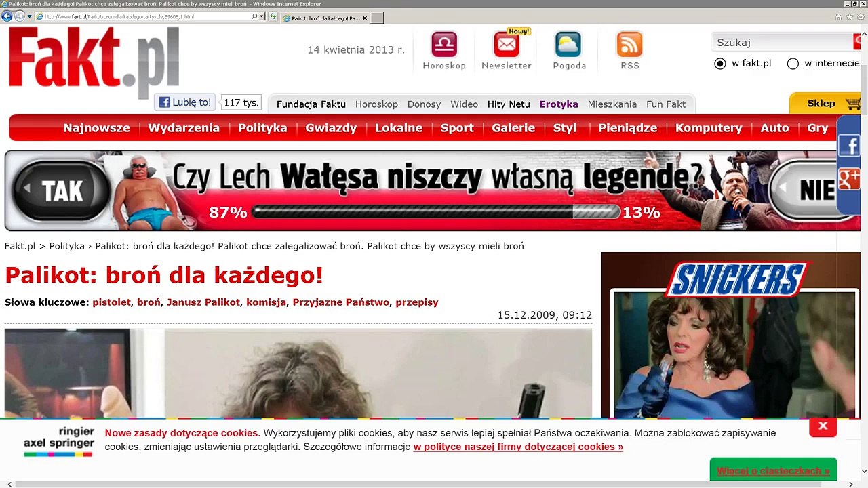Click the browser Home icon

[839, 16]
